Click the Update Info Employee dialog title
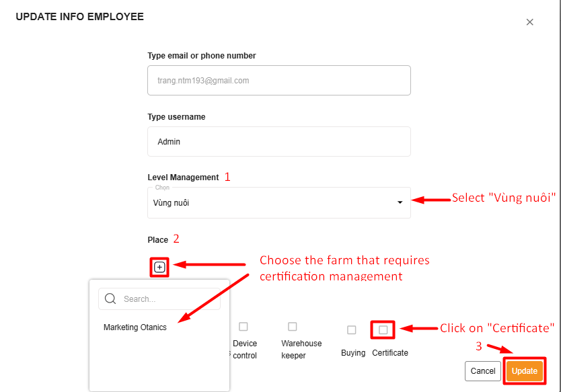 coord(79,16)
